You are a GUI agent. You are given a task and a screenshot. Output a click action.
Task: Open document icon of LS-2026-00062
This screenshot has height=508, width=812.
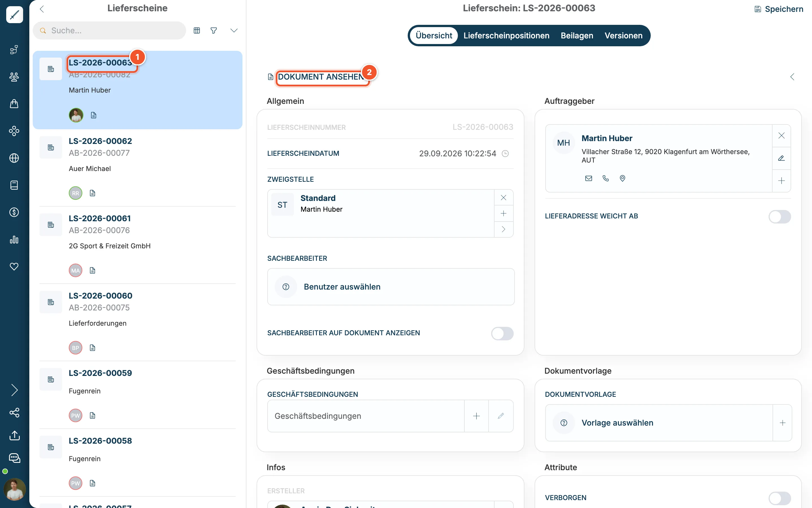pos(92,193)
